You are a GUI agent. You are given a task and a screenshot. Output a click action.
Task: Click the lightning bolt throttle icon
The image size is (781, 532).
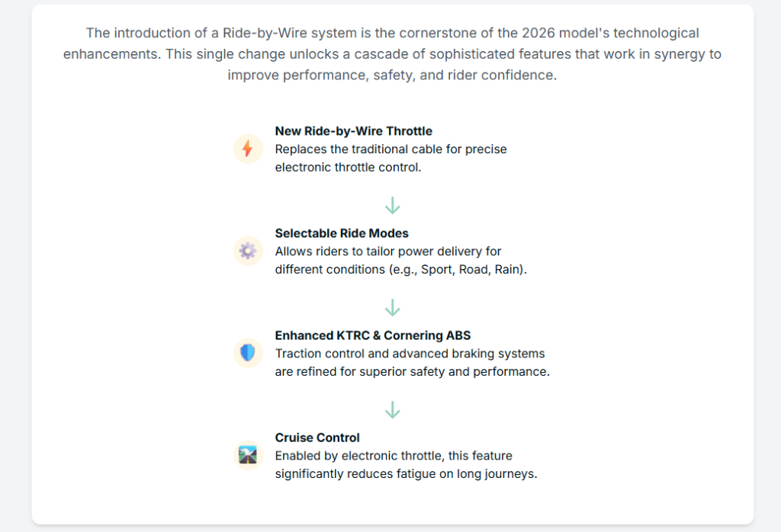pyautogui.click(x=247, y=149)
